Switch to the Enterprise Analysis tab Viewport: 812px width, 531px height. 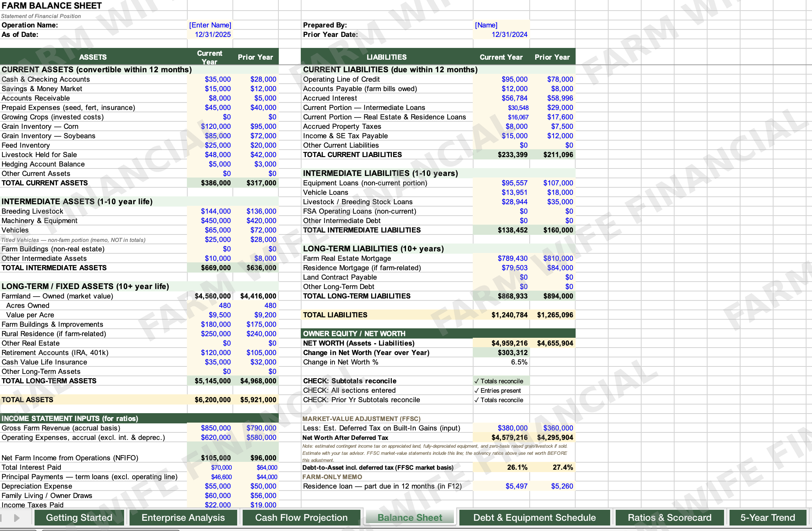183,518
